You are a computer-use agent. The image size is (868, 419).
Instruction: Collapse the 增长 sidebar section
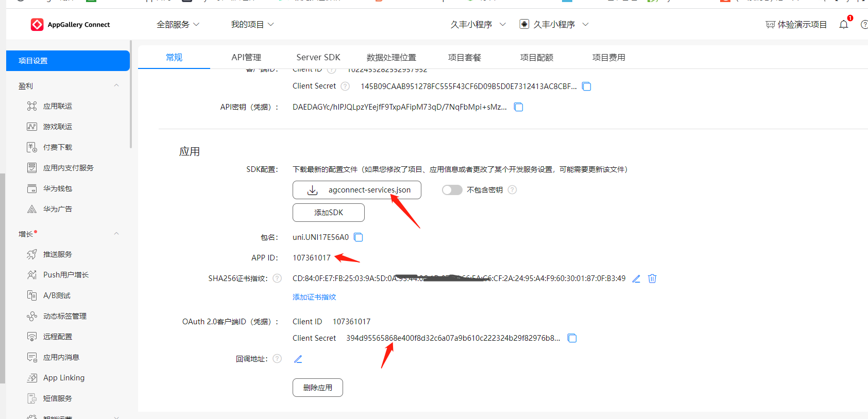coord(116,234)
